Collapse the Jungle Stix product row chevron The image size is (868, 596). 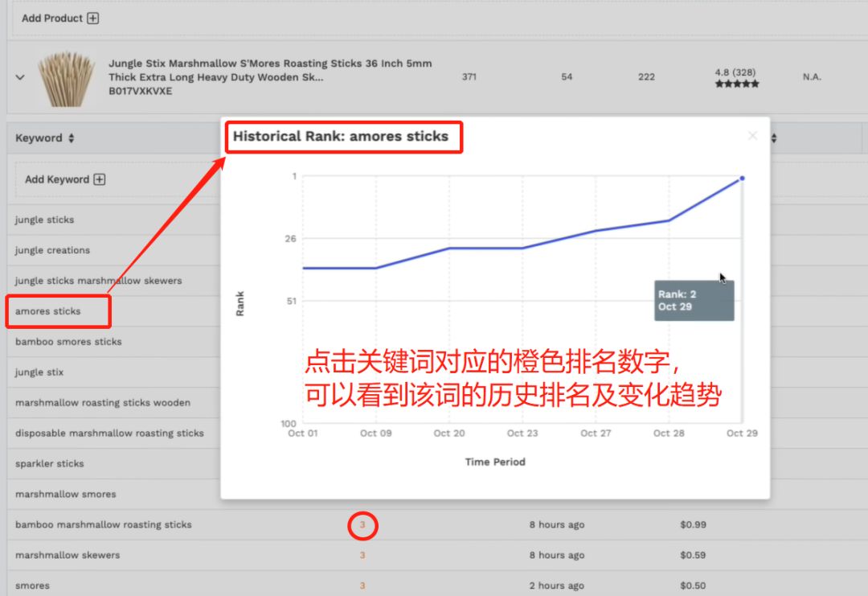point(20,77)
